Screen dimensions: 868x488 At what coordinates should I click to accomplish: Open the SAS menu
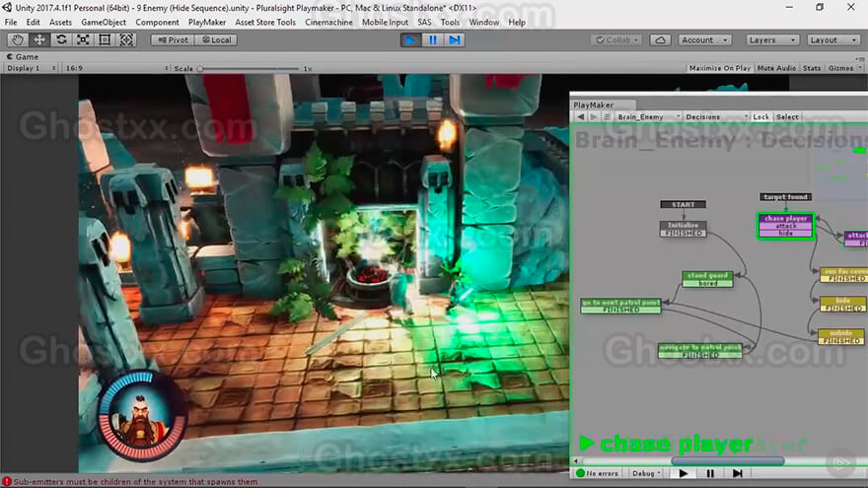(x=424, y=22)
